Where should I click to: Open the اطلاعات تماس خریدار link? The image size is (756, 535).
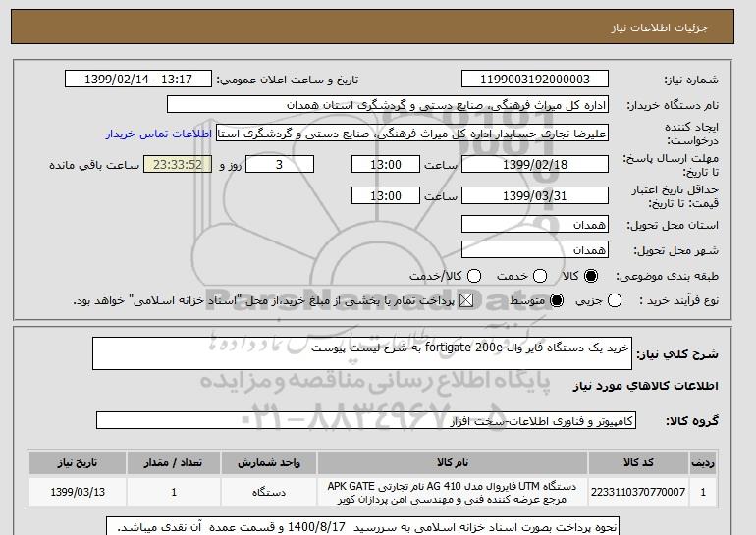(159, 134)
